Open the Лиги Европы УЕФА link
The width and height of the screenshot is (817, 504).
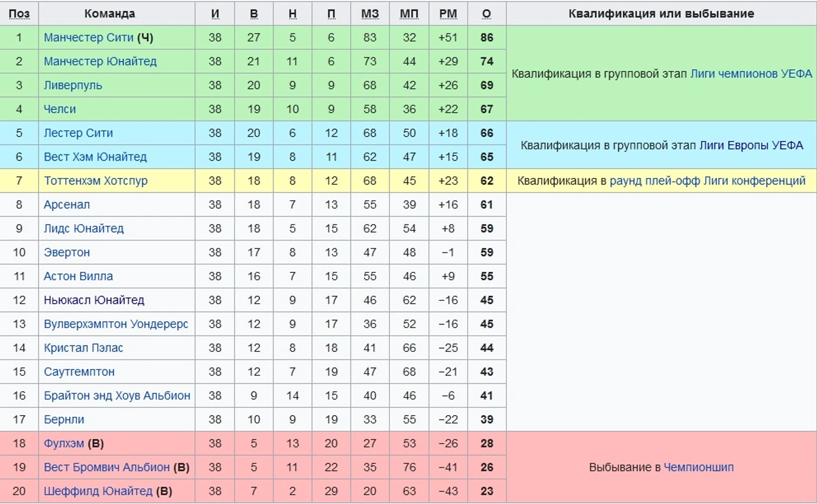751,145
